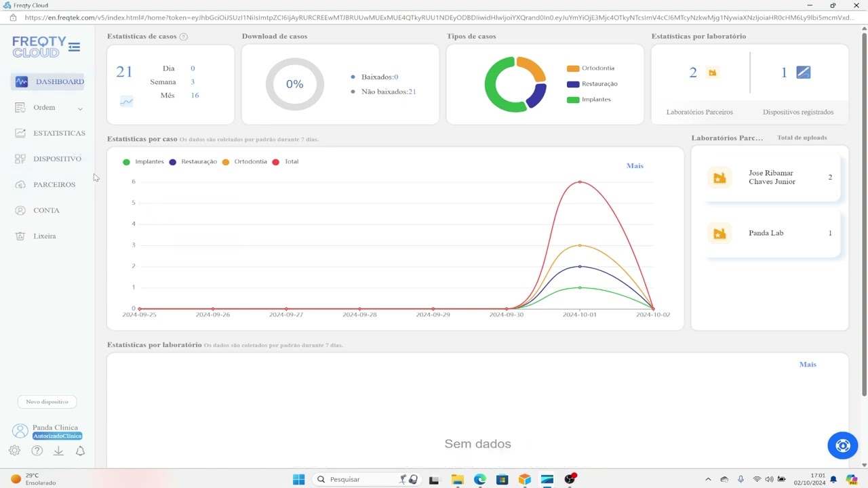Click the Dispositivos registrados device icon
This screenshot has height=488, width=868.
tap(804, 73)
